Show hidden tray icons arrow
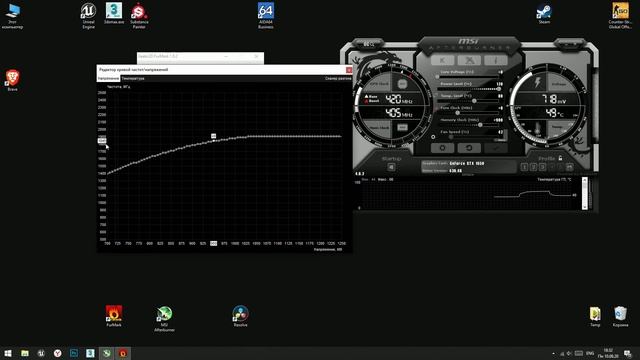 (553, 353)
